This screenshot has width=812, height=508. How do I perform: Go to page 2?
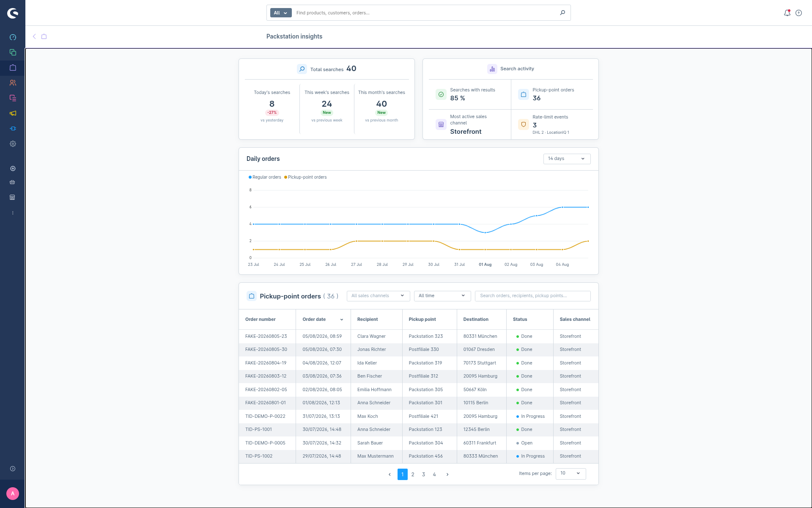tap(413, 475)
